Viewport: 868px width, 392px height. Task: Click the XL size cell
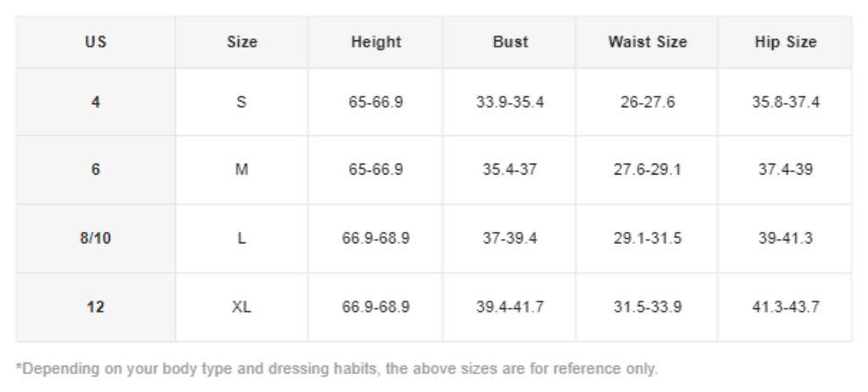tap(242, 307)
